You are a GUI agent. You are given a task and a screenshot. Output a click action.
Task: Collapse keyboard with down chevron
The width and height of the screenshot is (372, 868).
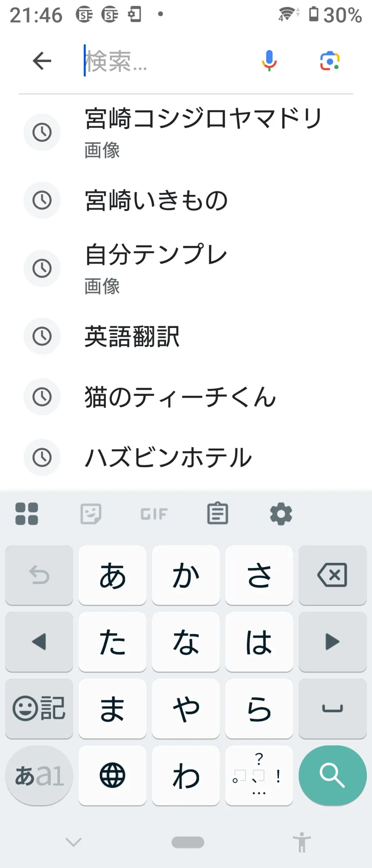click(73, 842)
